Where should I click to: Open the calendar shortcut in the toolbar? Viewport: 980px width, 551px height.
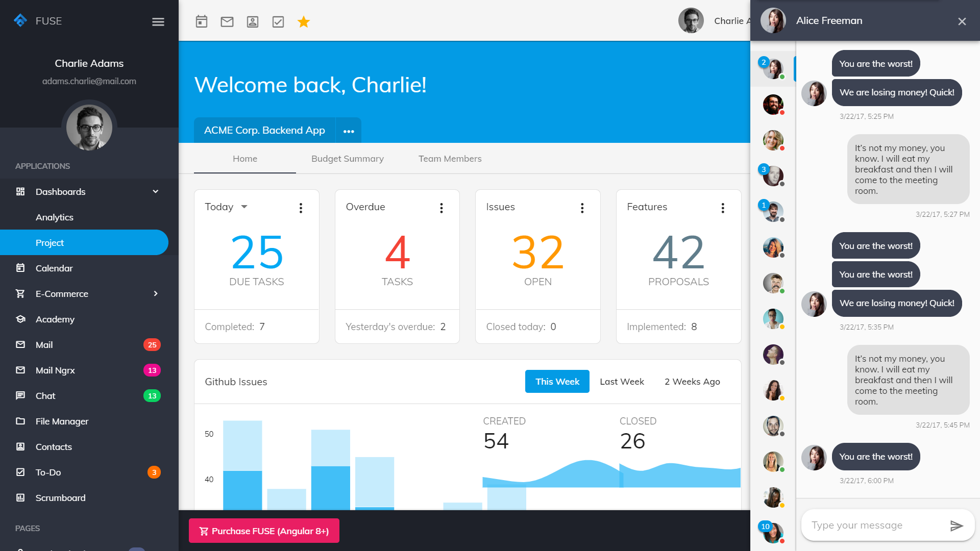pyautogui.click(x=202, y=21)
